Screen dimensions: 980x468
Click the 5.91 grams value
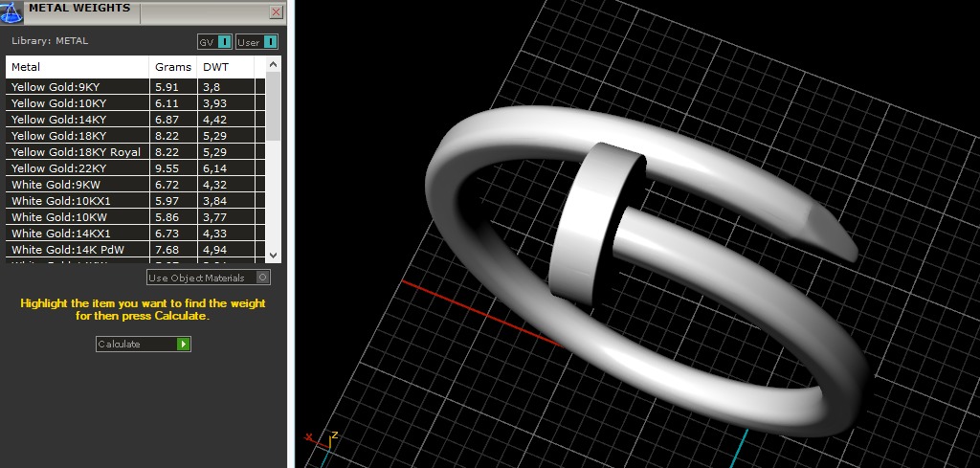167,87
